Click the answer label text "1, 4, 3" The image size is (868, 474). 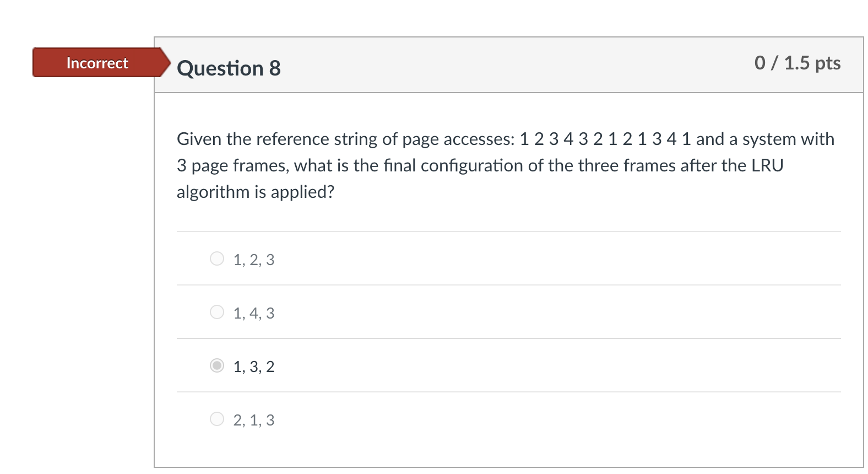coord(253,313)
